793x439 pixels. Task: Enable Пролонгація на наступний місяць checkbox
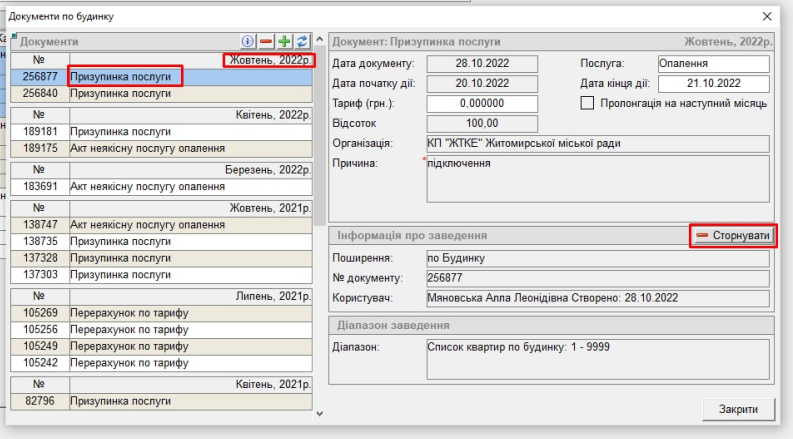click(x=588, y=102)
